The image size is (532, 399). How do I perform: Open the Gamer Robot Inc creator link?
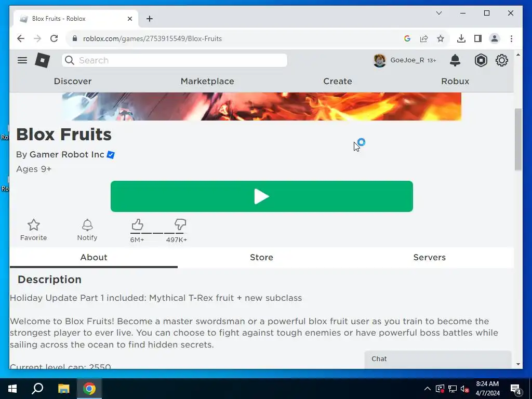pos(67,154)
